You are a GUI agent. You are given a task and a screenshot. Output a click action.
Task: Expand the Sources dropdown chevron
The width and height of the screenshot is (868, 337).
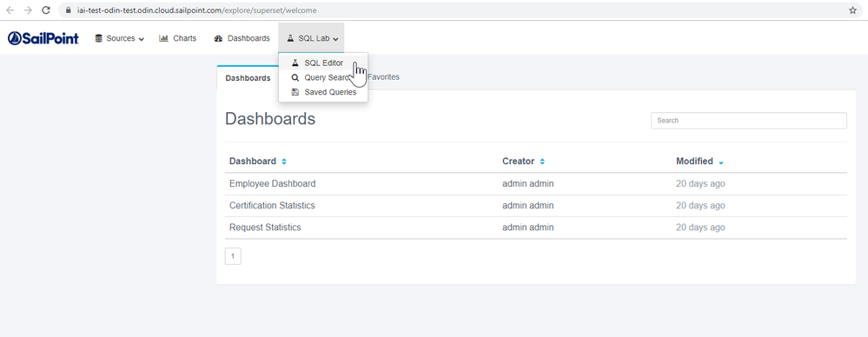tap(141, 39)
